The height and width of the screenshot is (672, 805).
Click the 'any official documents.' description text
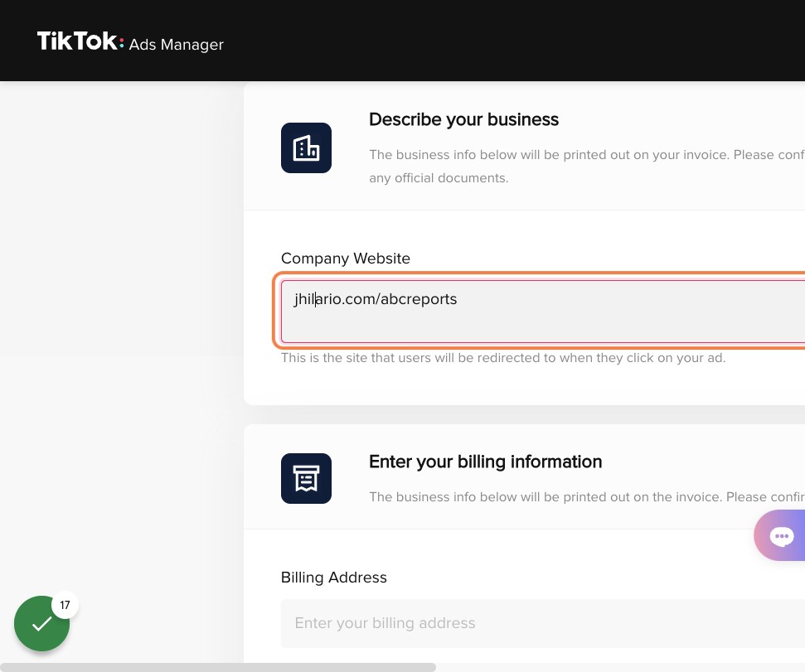pyautogui.click(x=439, y=178)
